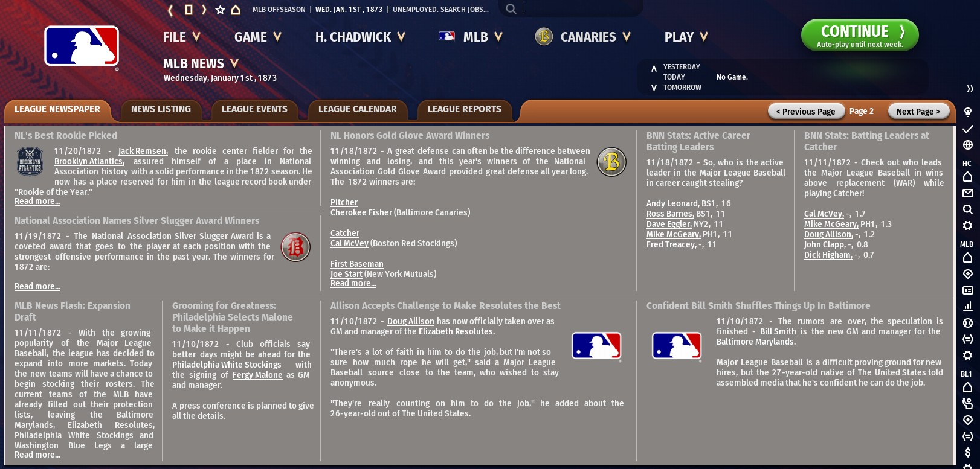The height and width of the screenshot is (469, 980).
Task: Switch to the League Reports tab
Action: (464, 109)
